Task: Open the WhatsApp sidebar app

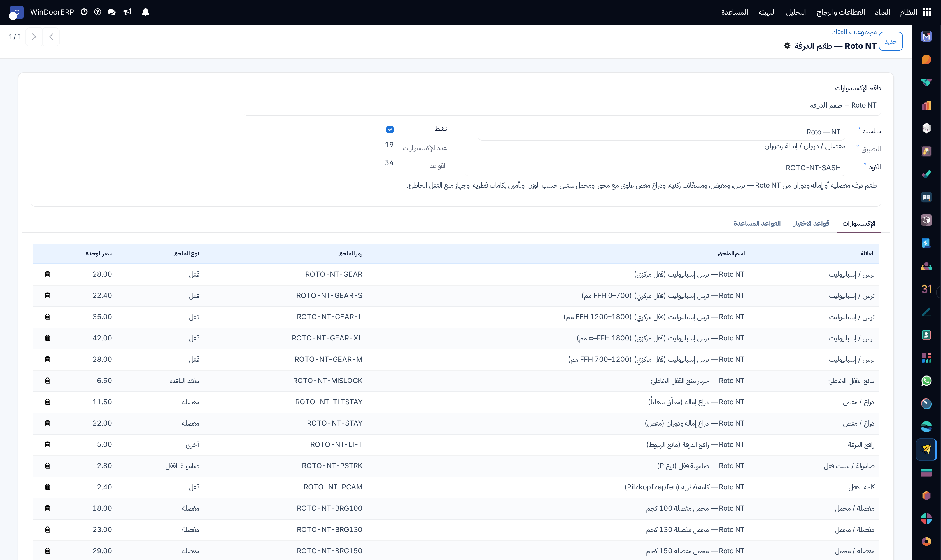Action: coord(926,381)
